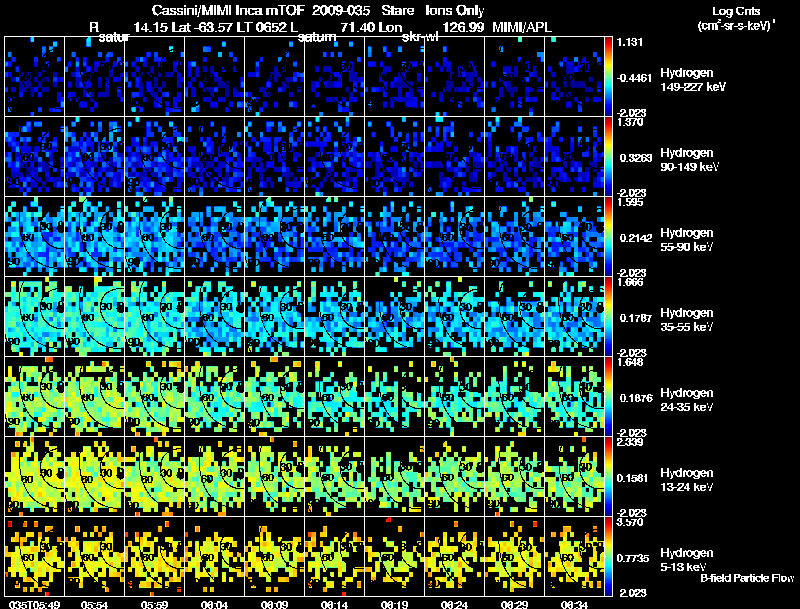Click the colorbar maximum value '3.570'
Viewport: 800px width, 609px height.
[631, 522]
